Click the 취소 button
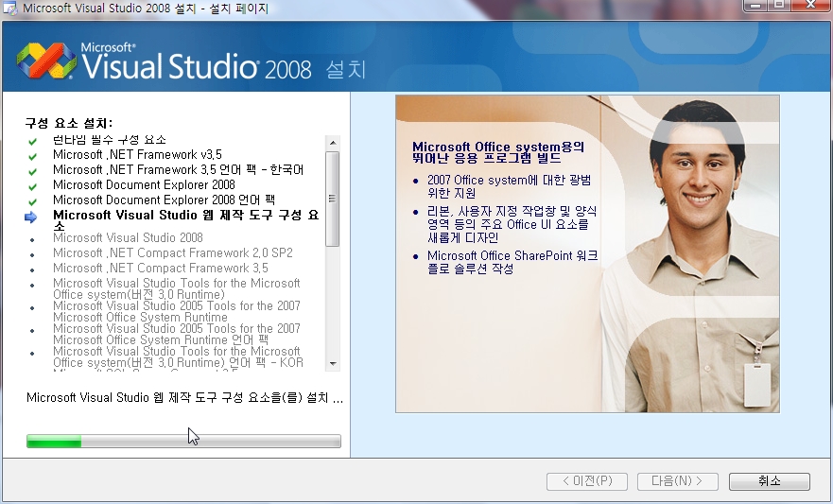 coord(770,481)
